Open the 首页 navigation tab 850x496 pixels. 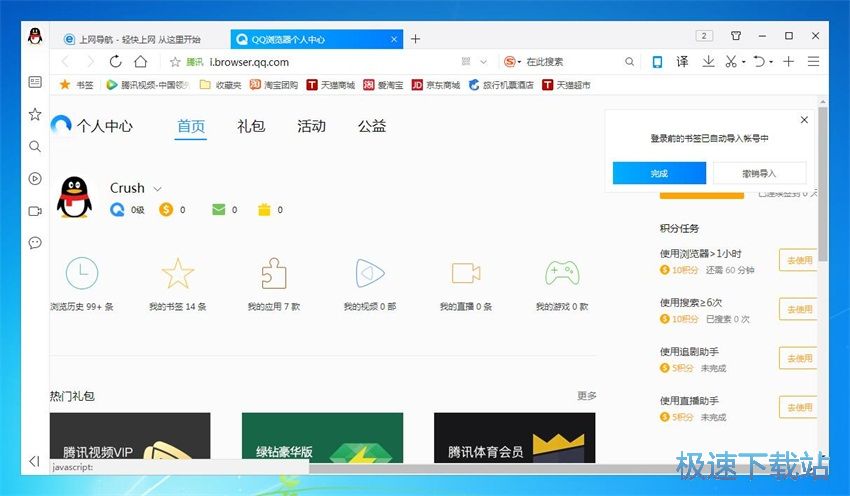click(191, 127)
